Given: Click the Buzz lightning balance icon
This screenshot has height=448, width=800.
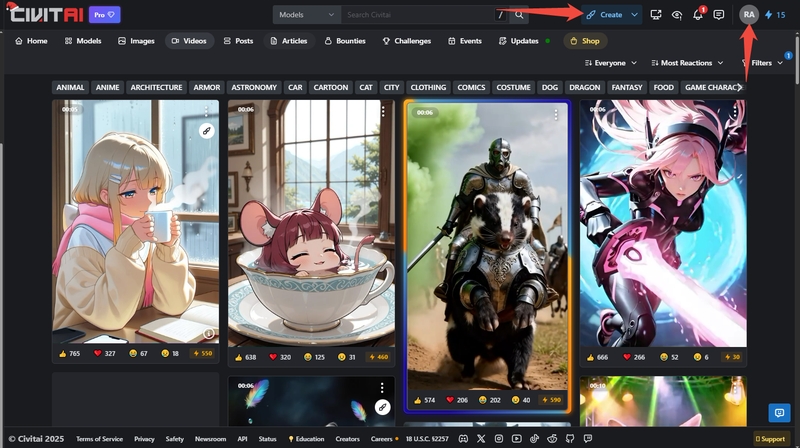Looking at the screenshot, I should (768, 15).
